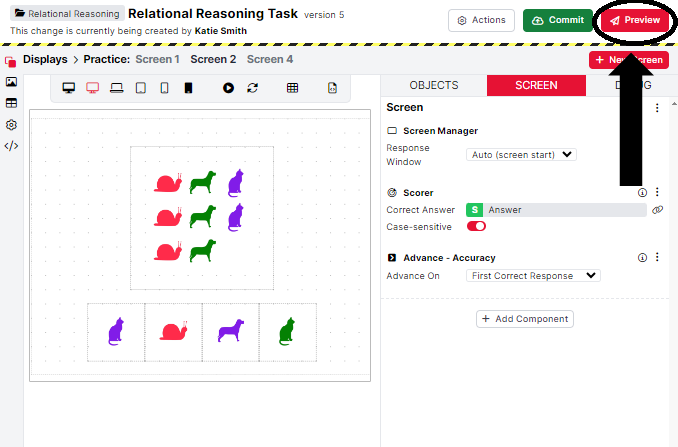Open the Advance On dropdown

533,276
